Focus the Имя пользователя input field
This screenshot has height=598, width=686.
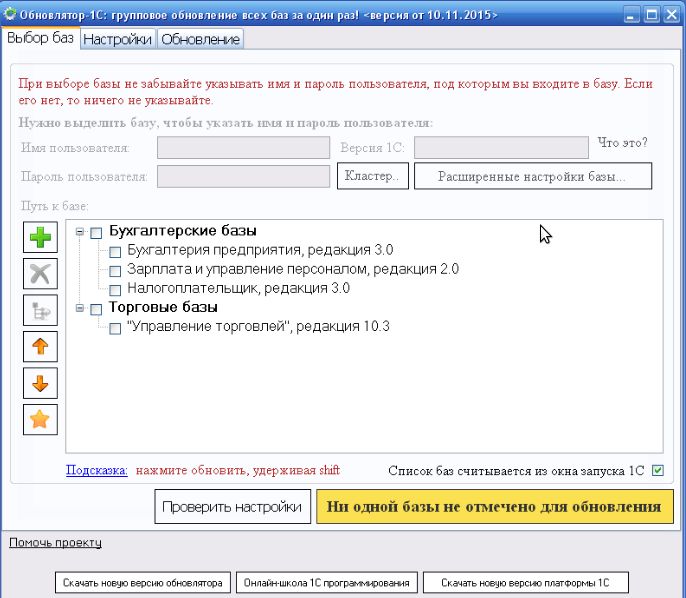(243, 147)
